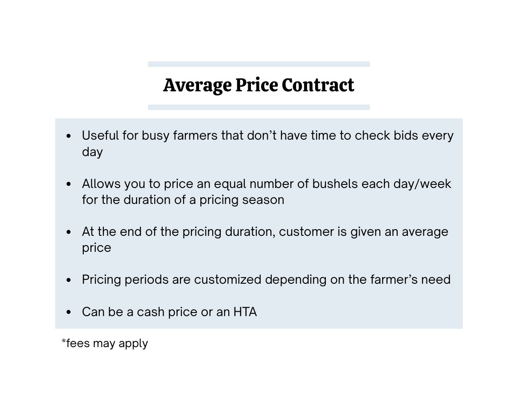Select the bullet before 'Useful for busy farmers'
The height and width of the screenshot is (399, 532).
pyautogui.click(x=68, y=136)
